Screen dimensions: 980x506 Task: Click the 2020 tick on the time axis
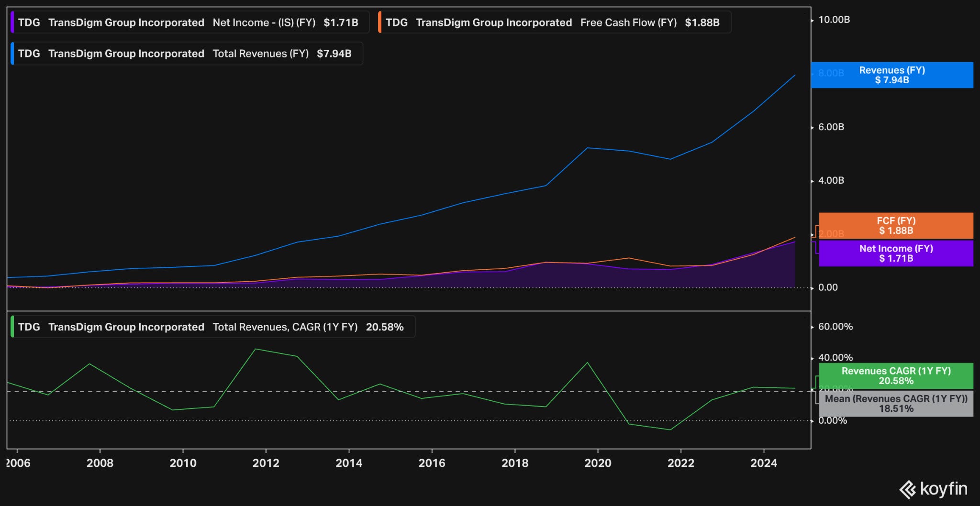click(598, 463)
